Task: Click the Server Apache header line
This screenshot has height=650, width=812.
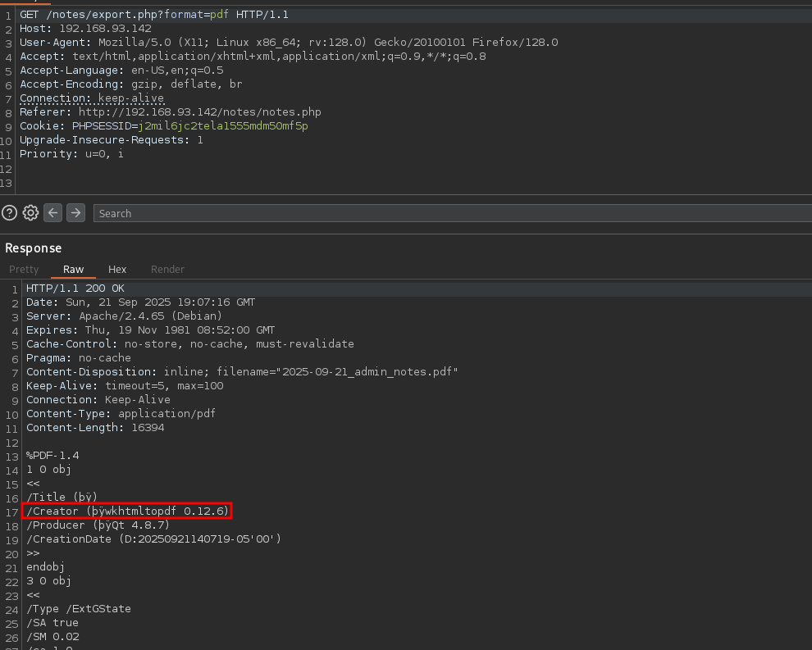Action: click(x=124, y=316)
